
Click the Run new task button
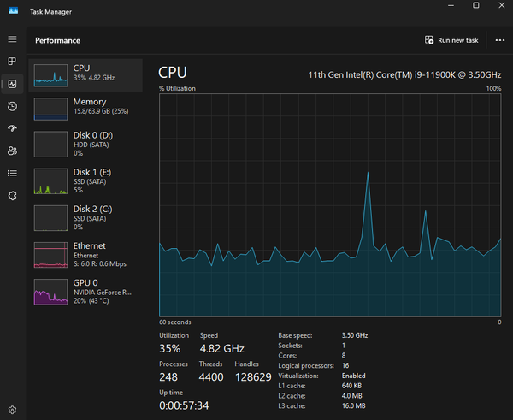(452, 40)
